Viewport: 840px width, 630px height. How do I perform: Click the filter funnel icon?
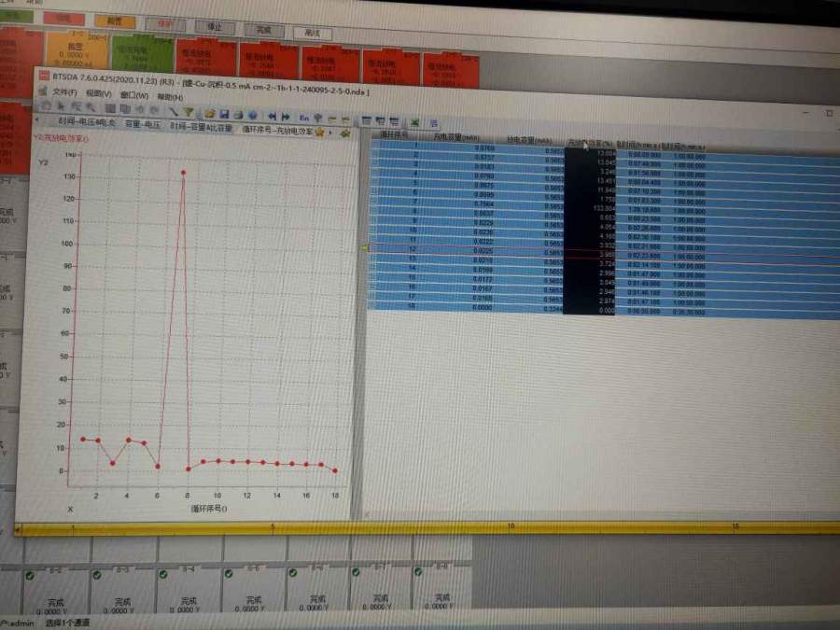(x=188, y=112)
